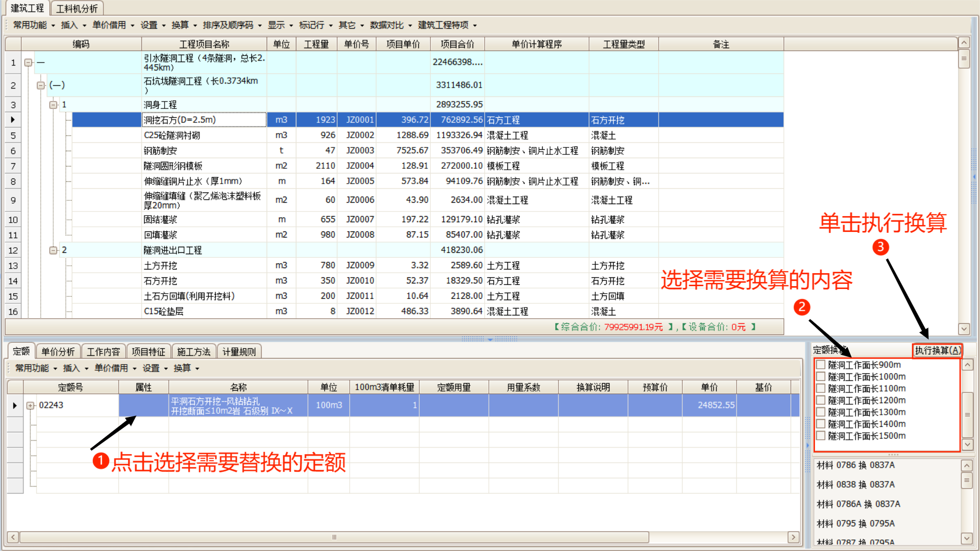Image resolution: width=980 pixels, height=551 pixels.
Task: Collapse the 洞身工程 tree node
Action: pos(53,105)
